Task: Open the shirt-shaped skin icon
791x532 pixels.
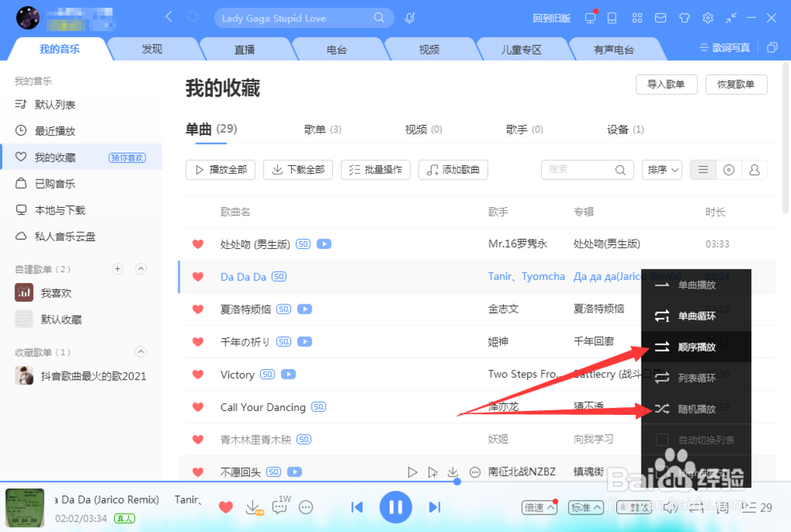Action: [x=684, y=18]
